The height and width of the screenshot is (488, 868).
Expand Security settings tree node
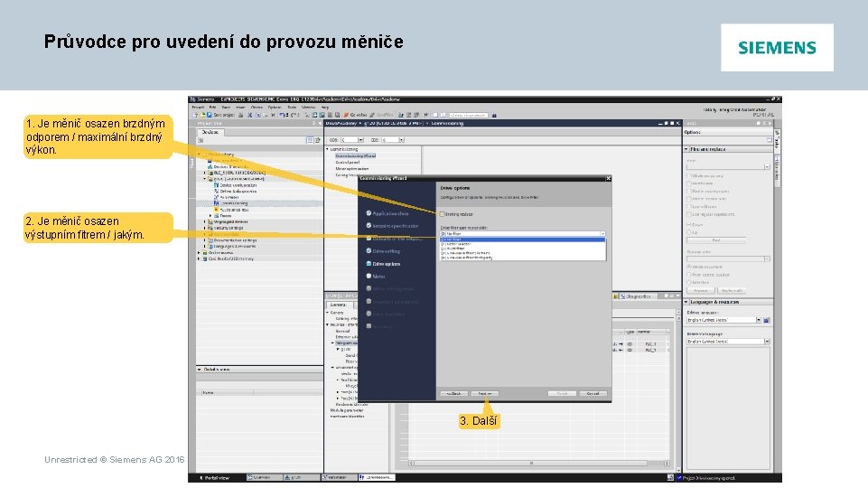click(205, 228)
